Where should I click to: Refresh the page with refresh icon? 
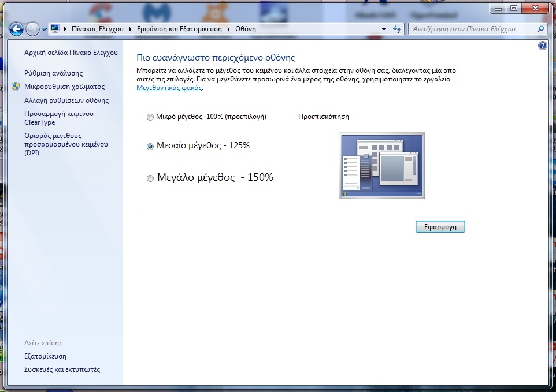[x=397, y=29]
